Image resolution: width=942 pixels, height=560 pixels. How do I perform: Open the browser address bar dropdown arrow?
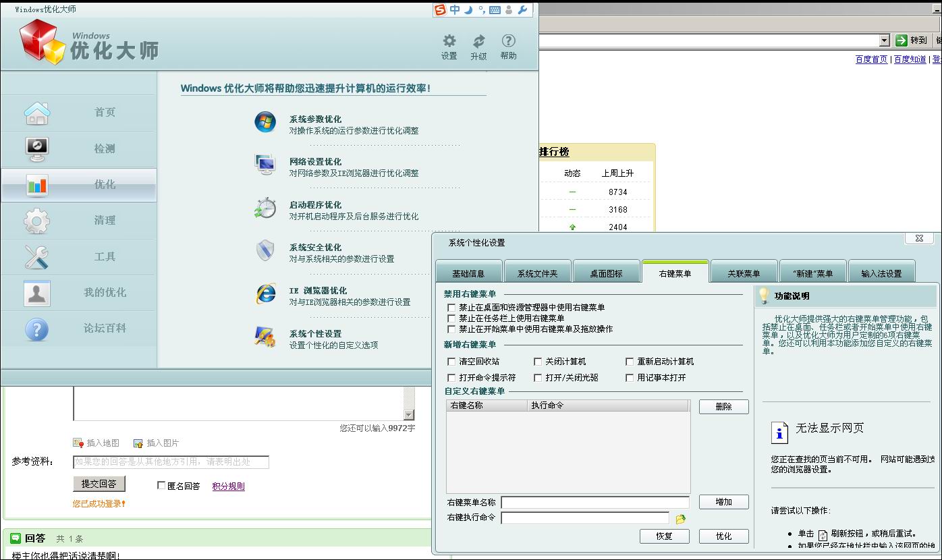[x=884, y=40]
